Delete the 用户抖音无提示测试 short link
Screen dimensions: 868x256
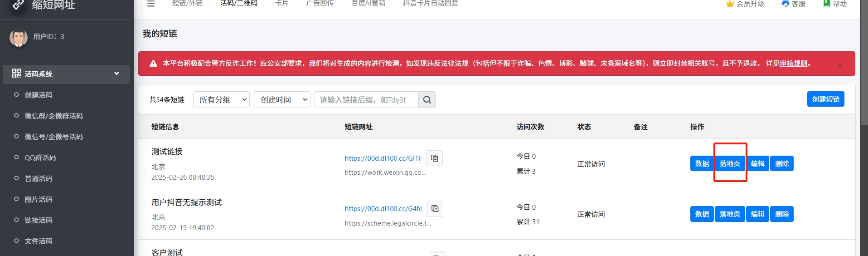782,214
